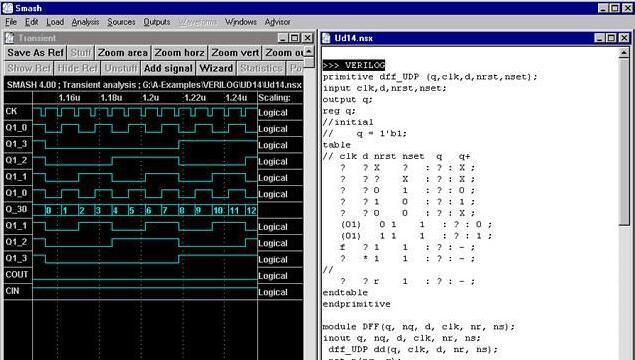Click the toolbar scroll up arrow
Image resolution: width=635 pixels, height=360 pixels.
point(309,51)
